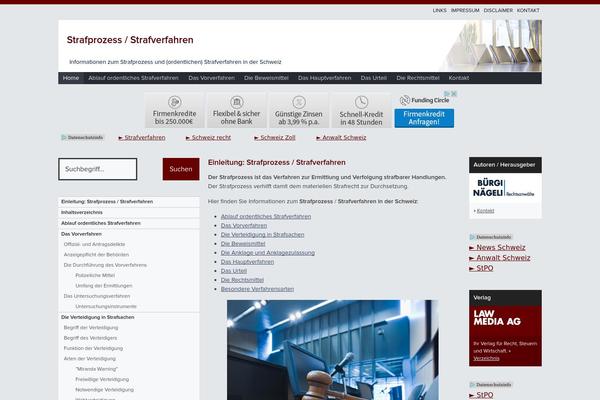This screenshot has width=600, height=400.
Task: Click the DISCLAIMER top link
Action: [498, 10]
